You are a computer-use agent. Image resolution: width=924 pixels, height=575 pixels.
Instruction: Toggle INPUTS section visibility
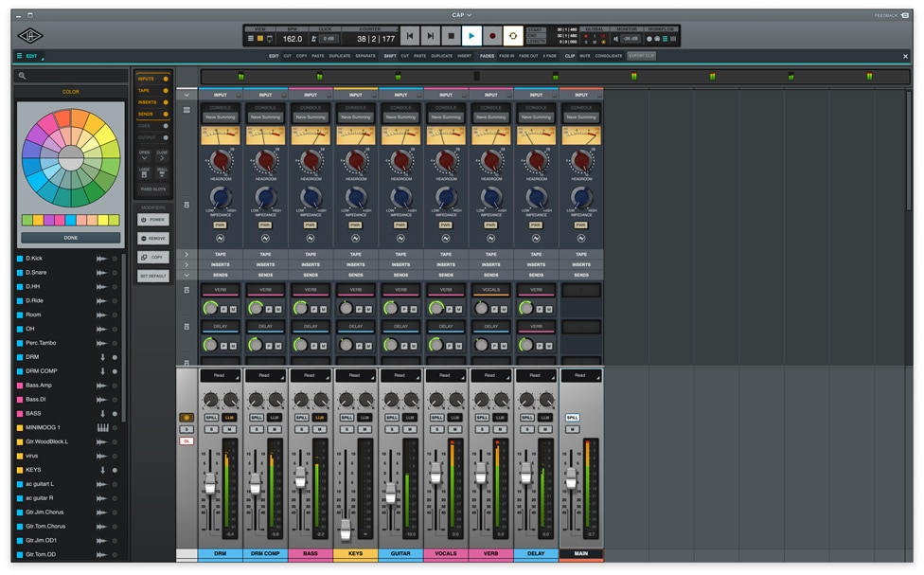coord(166,79)
